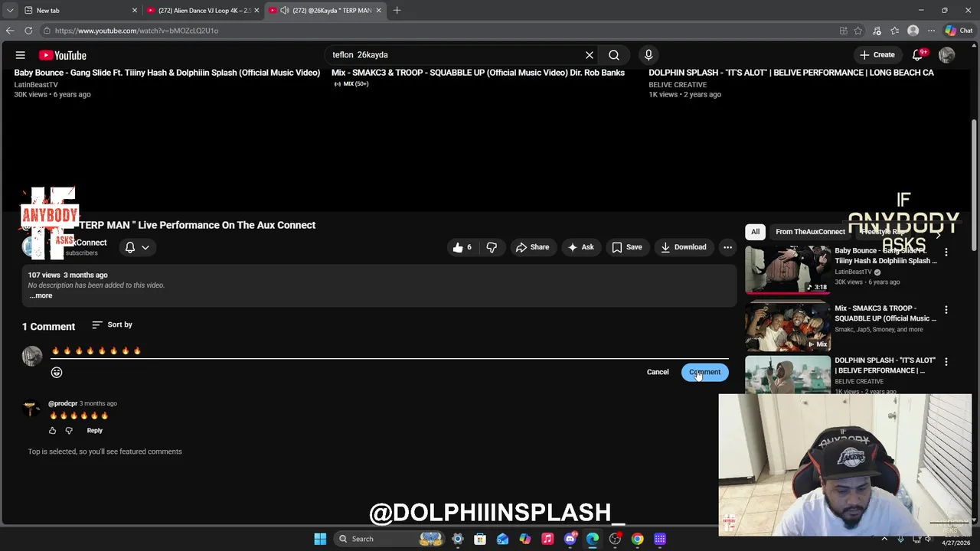Open options for the SMAKC3 mix suggestion
Viewport: 980px width, 551px height.
click(x=946, y=310)
